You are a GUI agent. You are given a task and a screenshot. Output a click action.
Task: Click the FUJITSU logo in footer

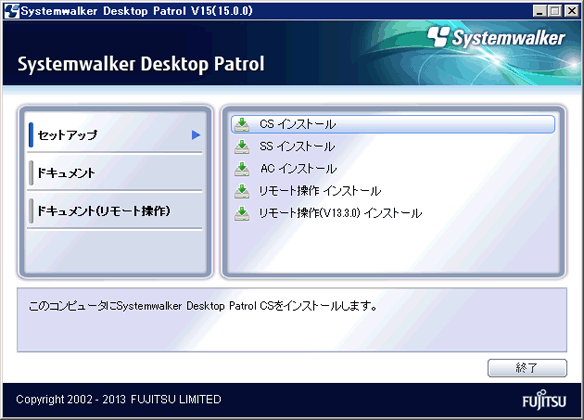[x=544, y=400]
